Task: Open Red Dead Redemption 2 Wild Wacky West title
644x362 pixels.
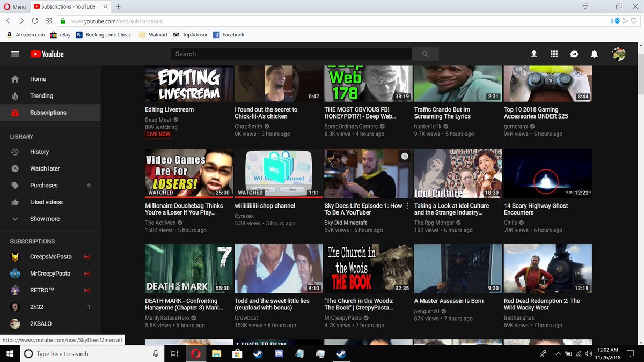Action: coord(542,305)
